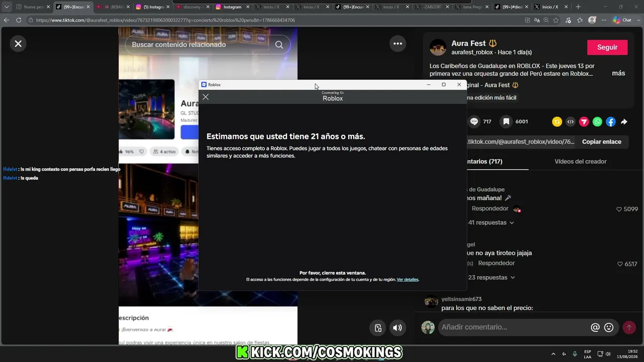Image resolution: width=644 pixels, height=362 pixels.
Task: Click the red post comment arrow button
Action: (629, 328)
